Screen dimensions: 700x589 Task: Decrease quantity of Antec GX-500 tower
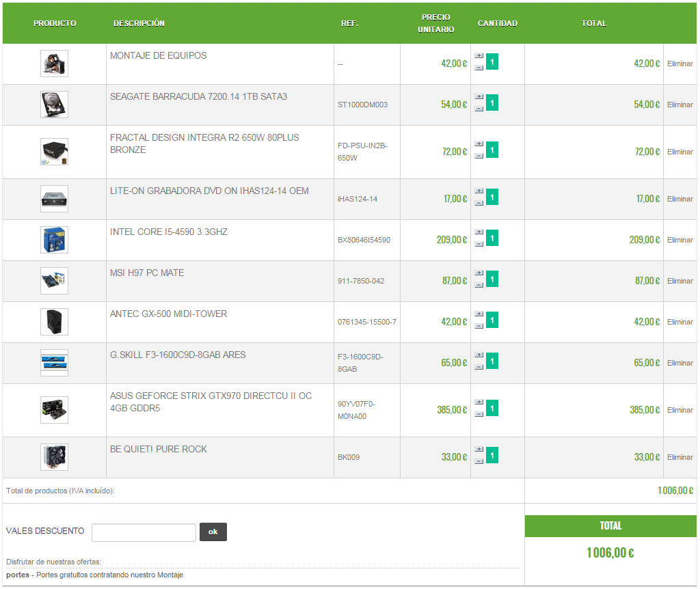pyautogui.click(x=479, y=326)
